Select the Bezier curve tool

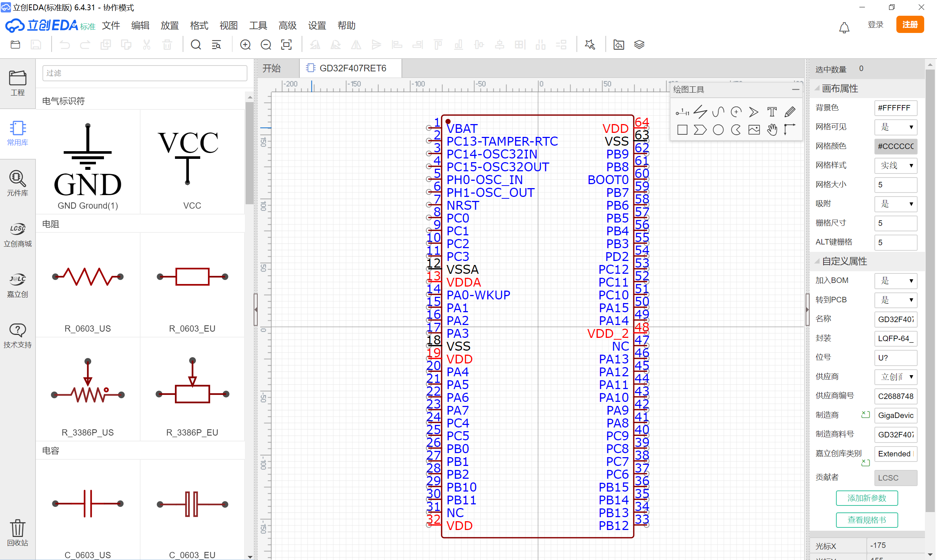point(718,112)
